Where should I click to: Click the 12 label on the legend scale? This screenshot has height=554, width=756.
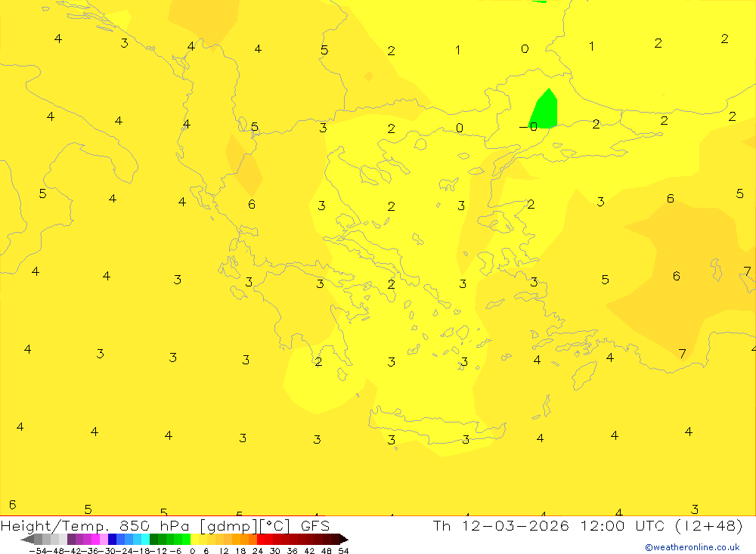tap(224, 551)
